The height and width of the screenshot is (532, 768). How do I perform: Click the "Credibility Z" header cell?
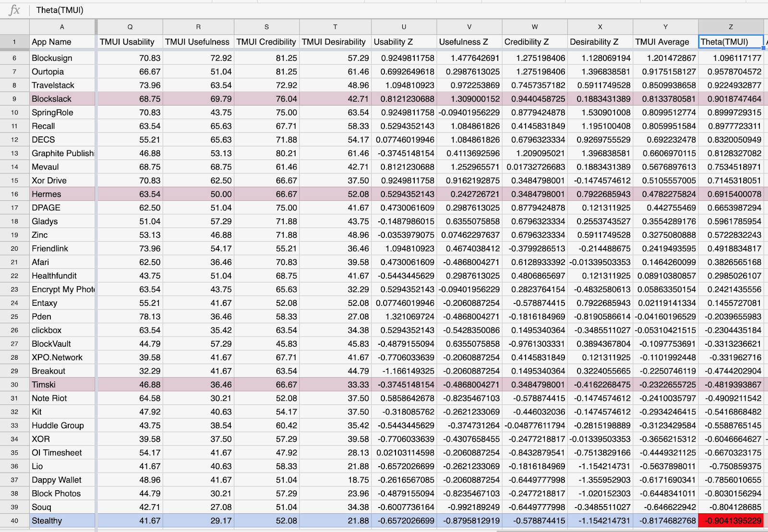coord(535,42)
